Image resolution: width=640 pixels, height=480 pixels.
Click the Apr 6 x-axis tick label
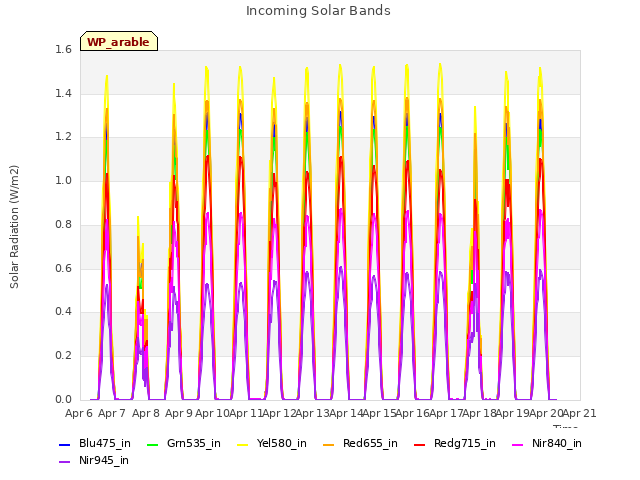[x=79, y=413]
